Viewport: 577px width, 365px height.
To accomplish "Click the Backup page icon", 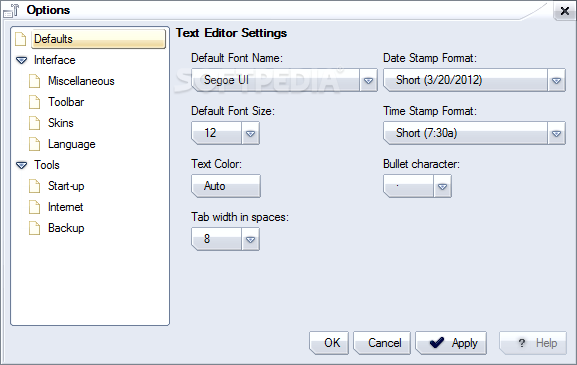I will 35,228.
